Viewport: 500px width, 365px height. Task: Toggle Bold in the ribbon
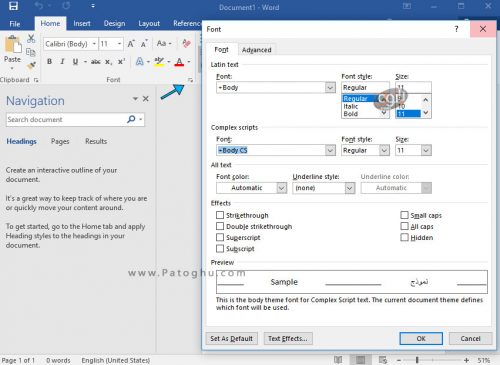(x=49, y=62)
